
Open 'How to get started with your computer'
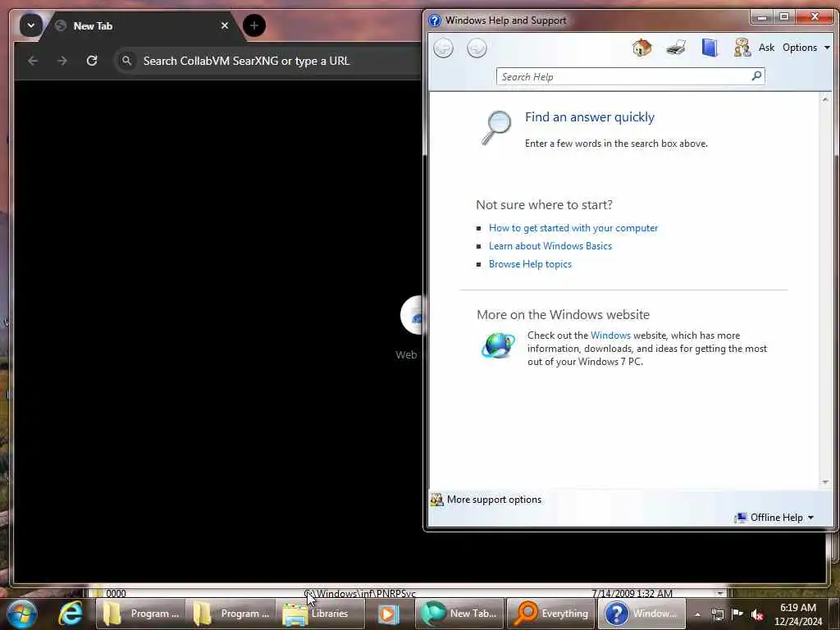[x=573, y=228]
